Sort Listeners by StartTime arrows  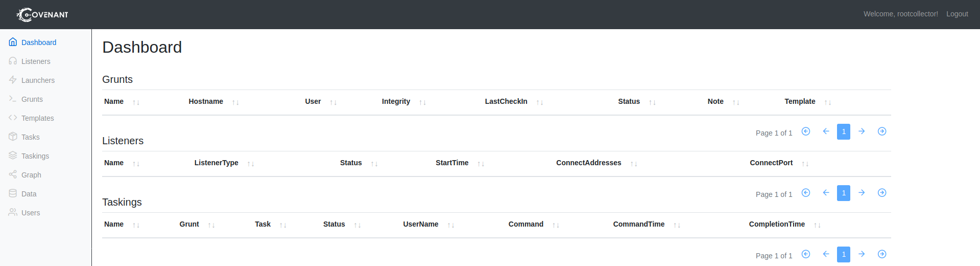click(481, 164)
